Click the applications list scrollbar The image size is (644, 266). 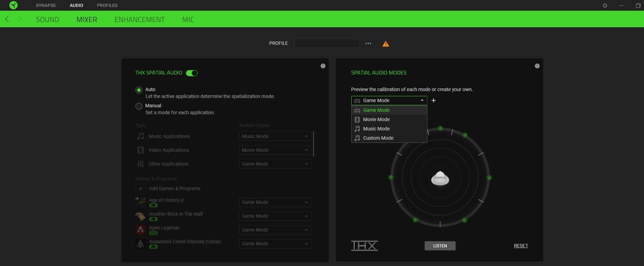click(x=313, y=144)
